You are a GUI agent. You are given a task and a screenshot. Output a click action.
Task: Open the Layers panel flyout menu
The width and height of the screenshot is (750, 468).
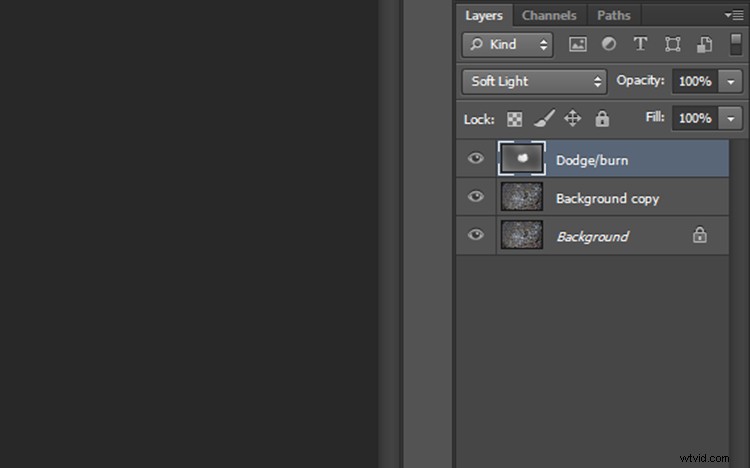(734, 15)
